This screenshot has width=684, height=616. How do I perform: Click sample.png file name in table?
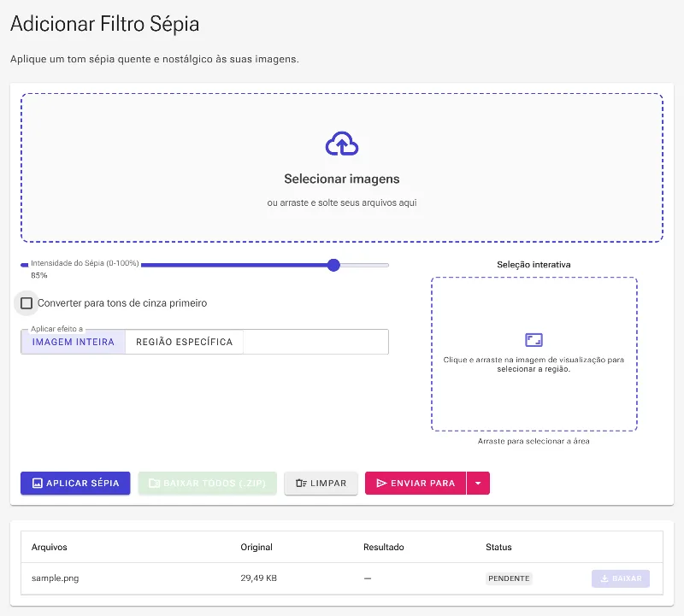click(x=55, y=578)
